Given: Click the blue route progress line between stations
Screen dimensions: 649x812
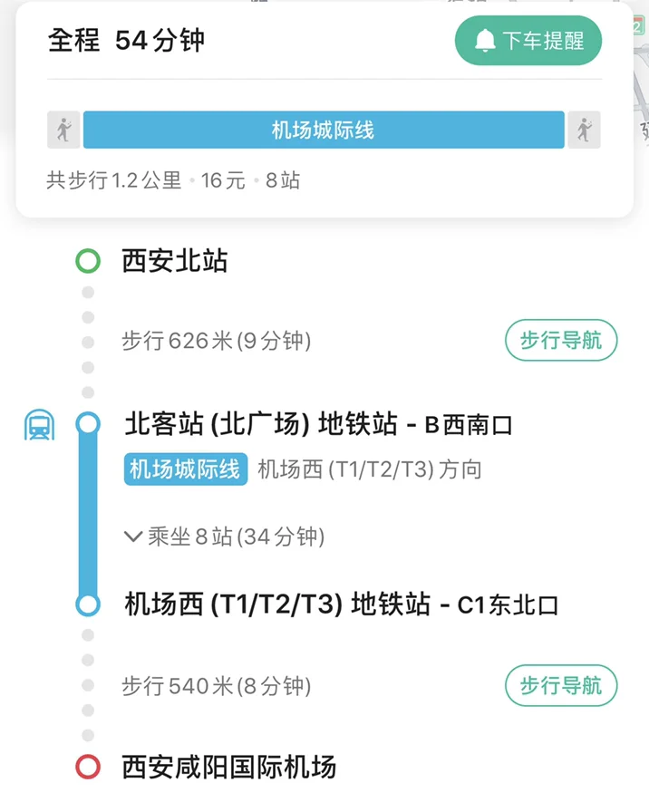Looking at the screenshot, I should (86, 512).
